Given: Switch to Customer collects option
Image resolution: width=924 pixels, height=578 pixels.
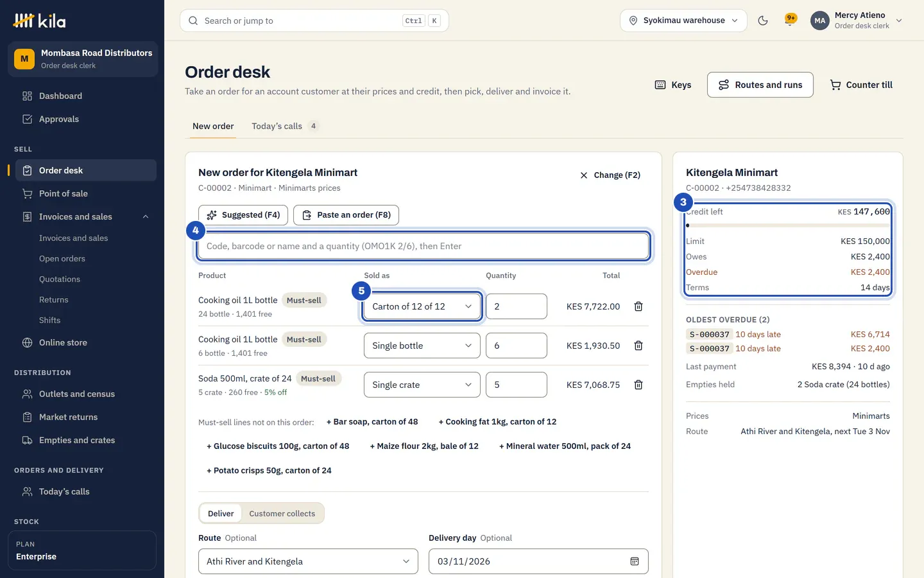Looking at the screenshot, I should [x=282, y=513].
